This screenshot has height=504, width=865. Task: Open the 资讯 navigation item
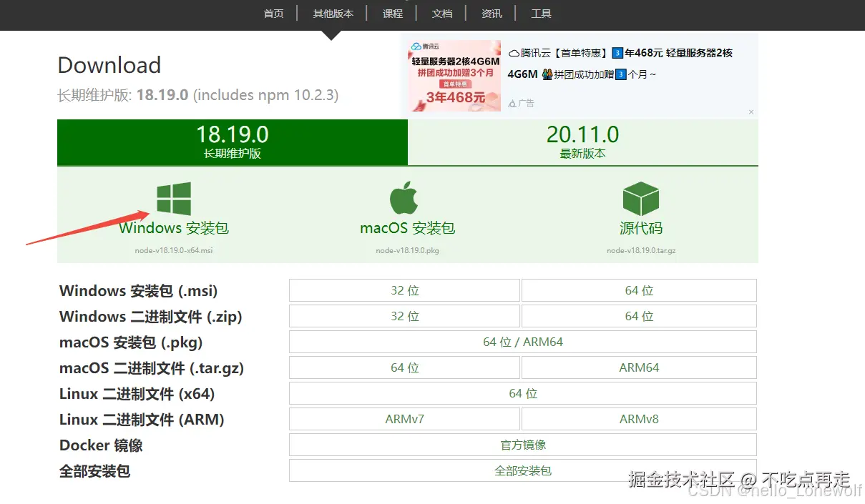[x=492, y=14]
